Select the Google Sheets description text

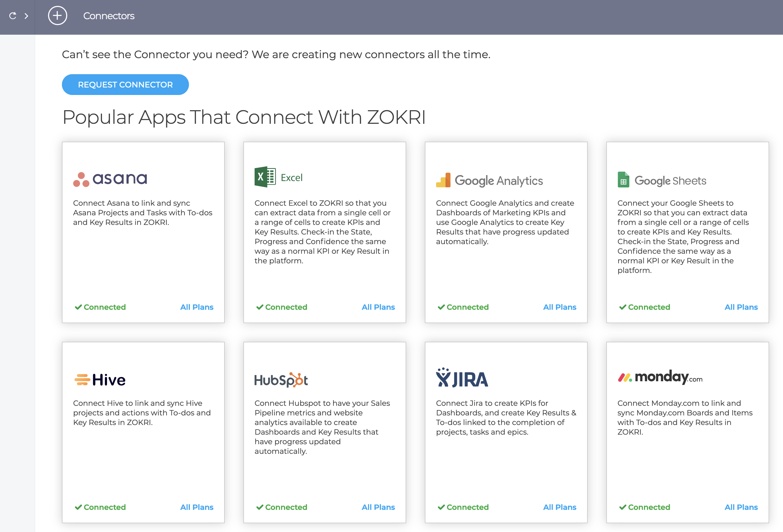(x=684, y=237)
